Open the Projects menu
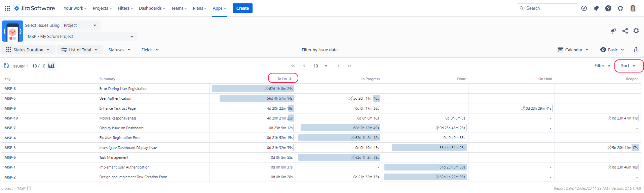The height and width of the screenshot is (193, 644). (102, 8)
